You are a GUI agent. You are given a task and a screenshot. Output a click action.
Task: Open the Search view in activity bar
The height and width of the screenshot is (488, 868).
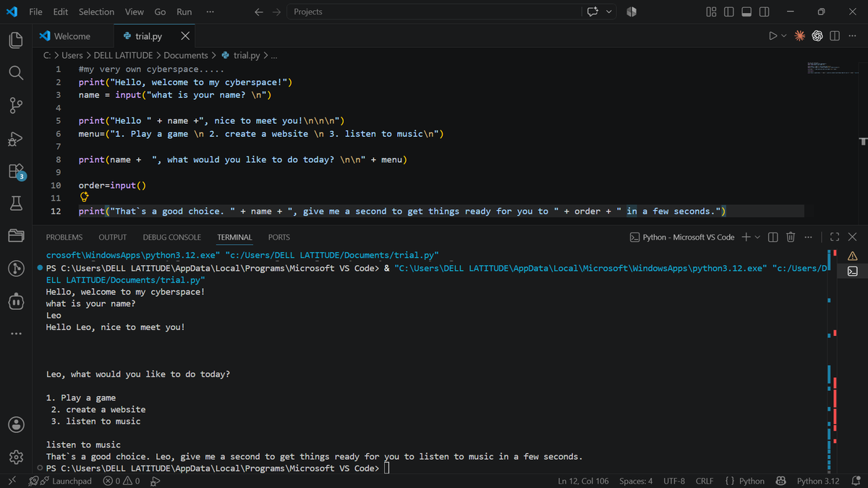16,73
